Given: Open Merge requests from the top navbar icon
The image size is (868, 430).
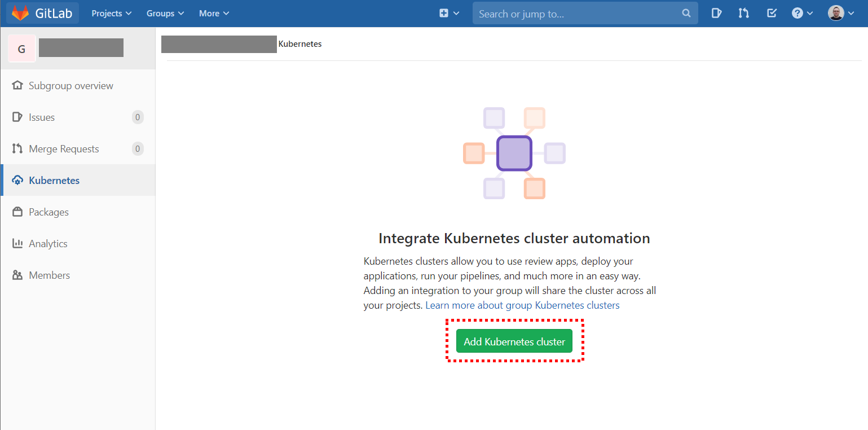Looking at the screenshot, I should click(744, 14).
